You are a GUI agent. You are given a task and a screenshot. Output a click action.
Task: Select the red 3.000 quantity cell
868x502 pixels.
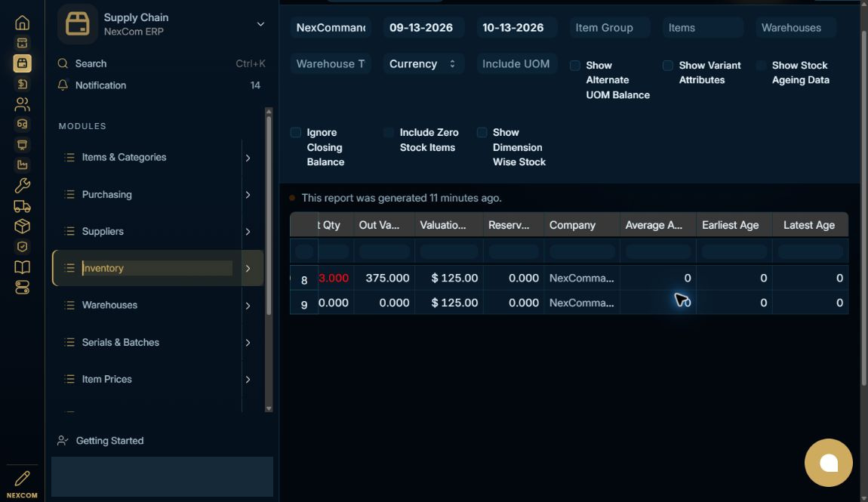click(336, 278)
